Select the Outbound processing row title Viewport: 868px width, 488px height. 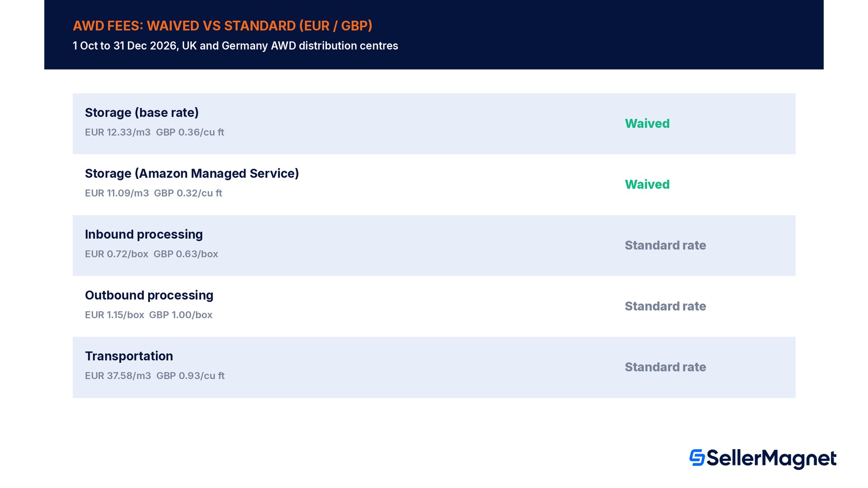pos(149,296)
